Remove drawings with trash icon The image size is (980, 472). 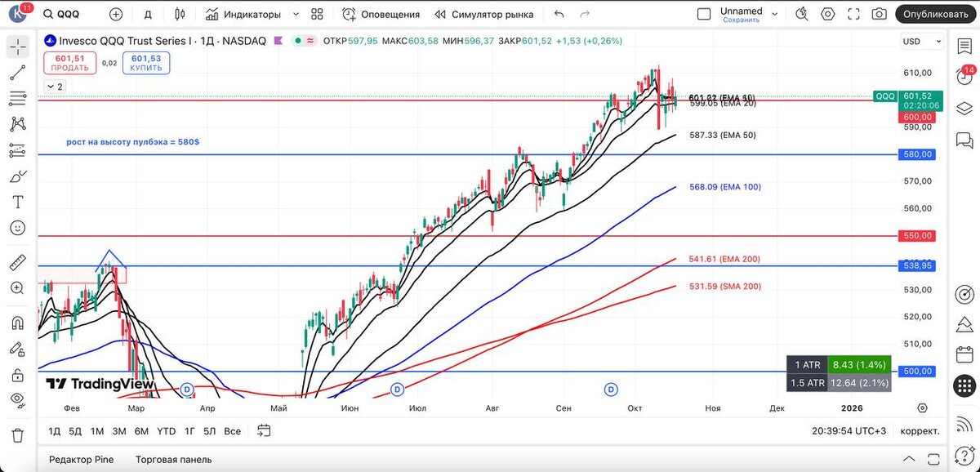coord(17,434)
